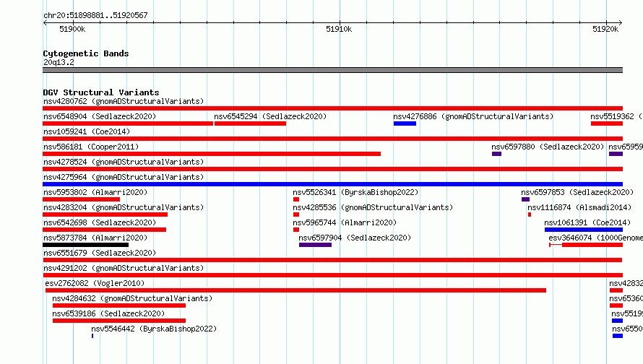Click the red bar under esv2762082
643x364 pixels.
295,290
